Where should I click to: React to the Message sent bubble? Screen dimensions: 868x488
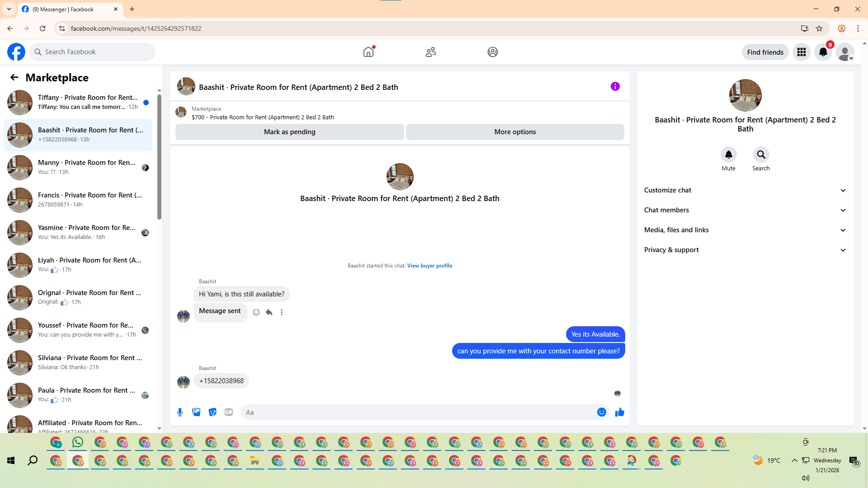point(256,312)
